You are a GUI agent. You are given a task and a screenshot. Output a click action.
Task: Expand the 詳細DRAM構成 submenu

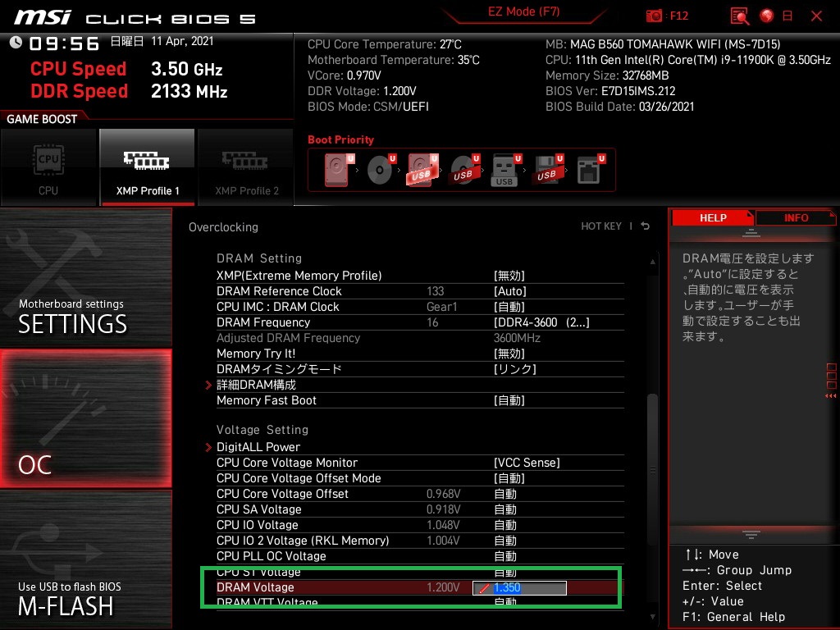(x=256, y=385)
